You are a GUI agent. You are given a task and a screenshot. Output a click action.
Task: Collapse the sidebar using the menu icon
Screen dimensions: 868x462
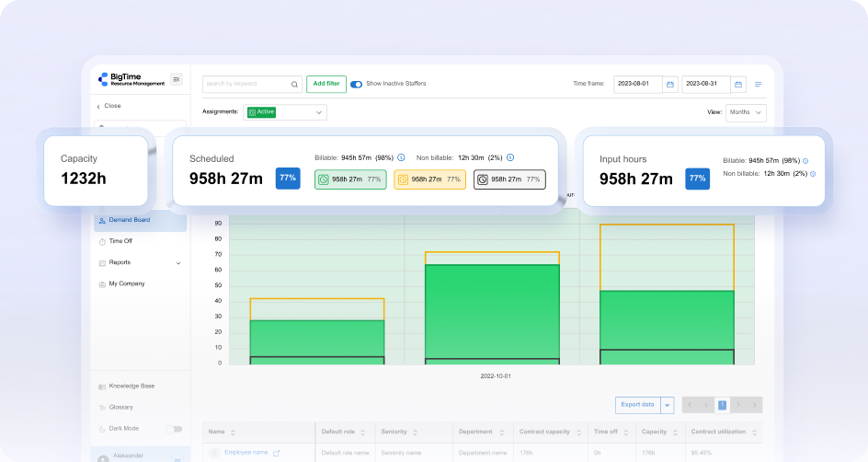[177, 79]
